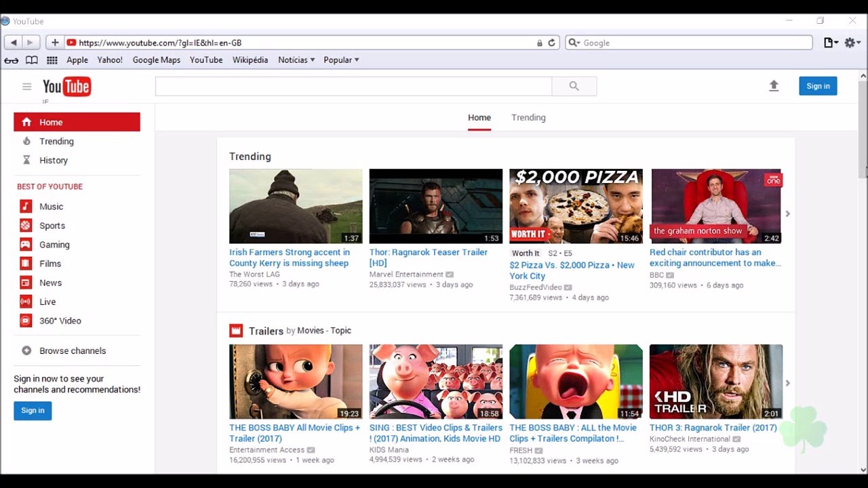
Task: Go back with browser back arrow
Action: click(14, 43)
